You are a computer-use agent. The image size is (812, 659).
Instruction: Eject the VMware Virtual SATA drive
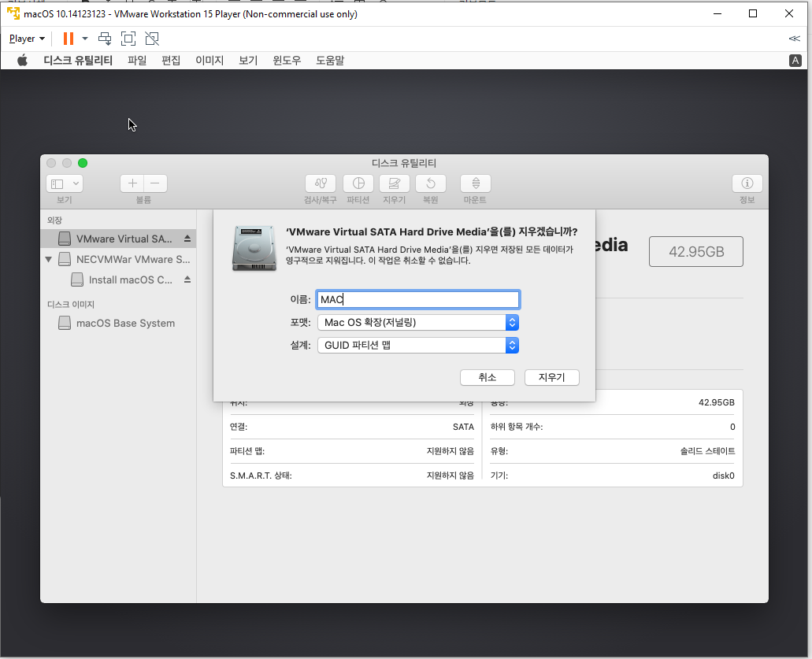click(x=187, y=239)
